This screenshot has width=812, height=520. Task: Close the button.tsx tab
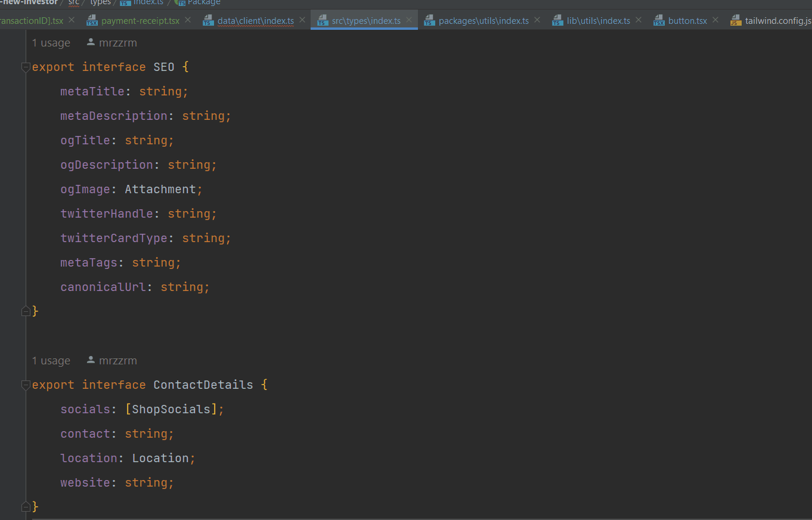(x=715, y=20)
